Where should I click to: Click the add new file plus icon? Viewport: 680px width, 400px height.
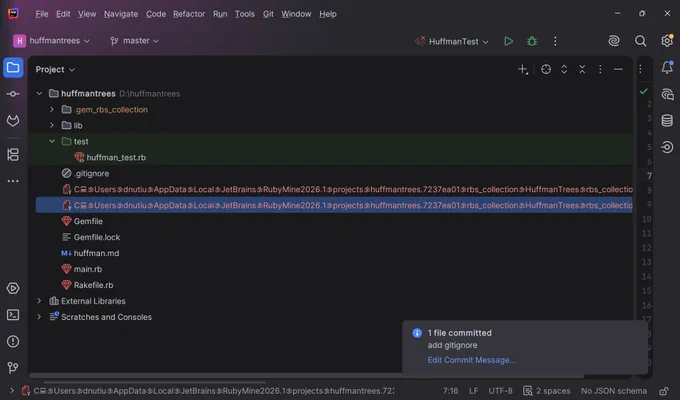(523, 69)
